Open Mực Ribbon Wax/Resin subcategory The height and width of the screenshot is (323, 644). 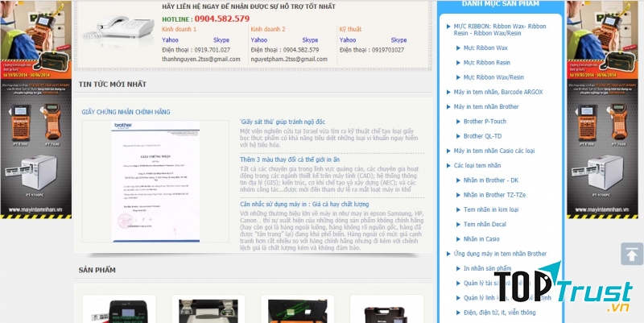click(x=493, y=77)
